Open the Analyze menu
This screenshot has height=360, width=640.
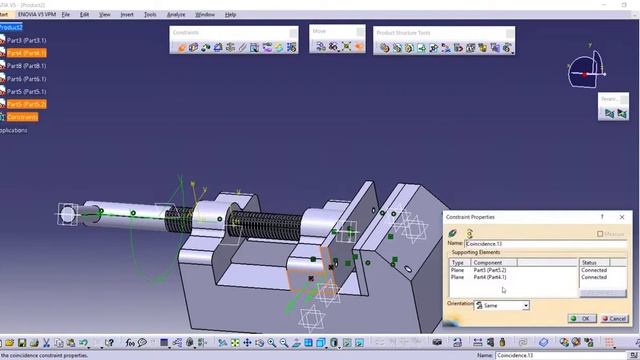176,14
